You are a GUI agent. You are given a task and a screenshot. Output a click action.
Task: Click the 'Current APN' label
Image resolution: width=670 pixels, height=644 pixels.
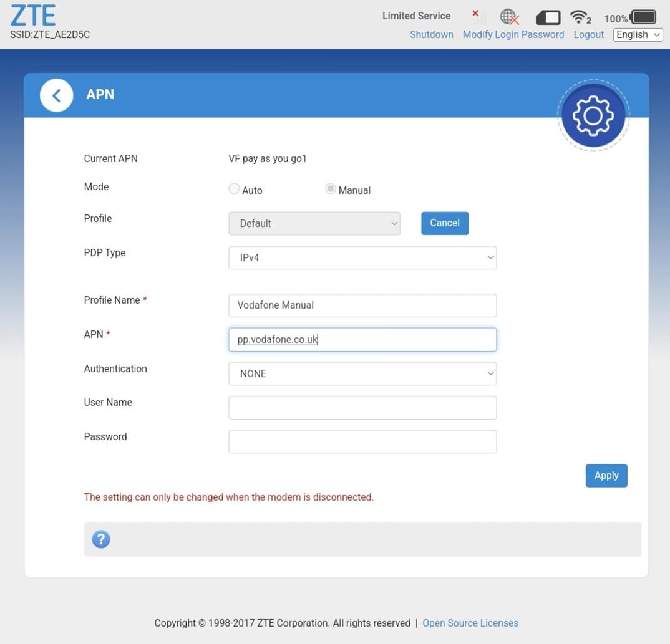pos(110,158)
